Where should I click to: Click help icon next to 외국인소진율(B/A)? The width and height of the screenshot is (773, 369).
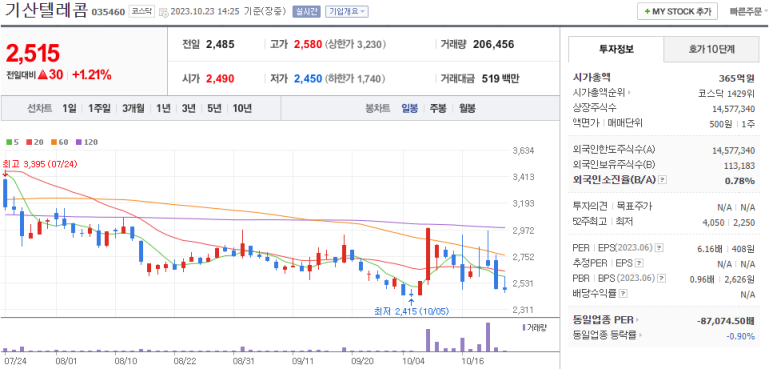pos(663,180)
